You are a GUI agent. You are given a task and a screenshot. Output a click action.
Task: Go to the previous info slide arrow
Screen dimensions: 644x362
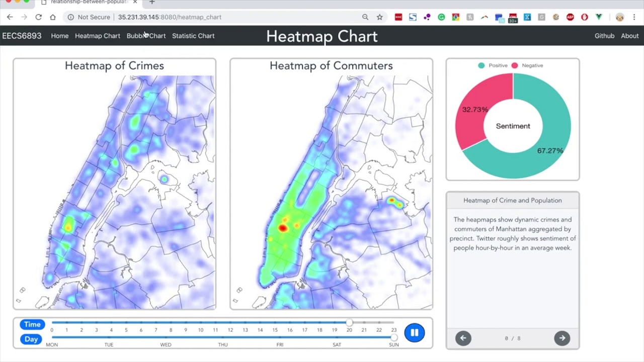463,338
